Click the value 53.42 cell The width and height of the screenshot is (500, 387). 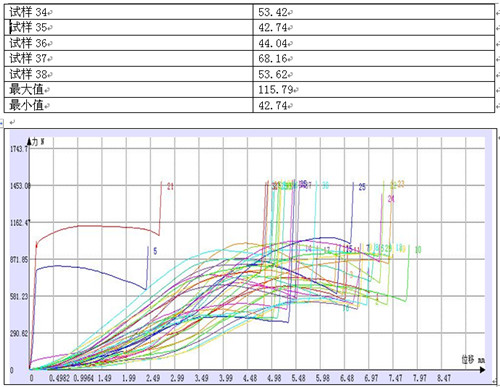374,12
